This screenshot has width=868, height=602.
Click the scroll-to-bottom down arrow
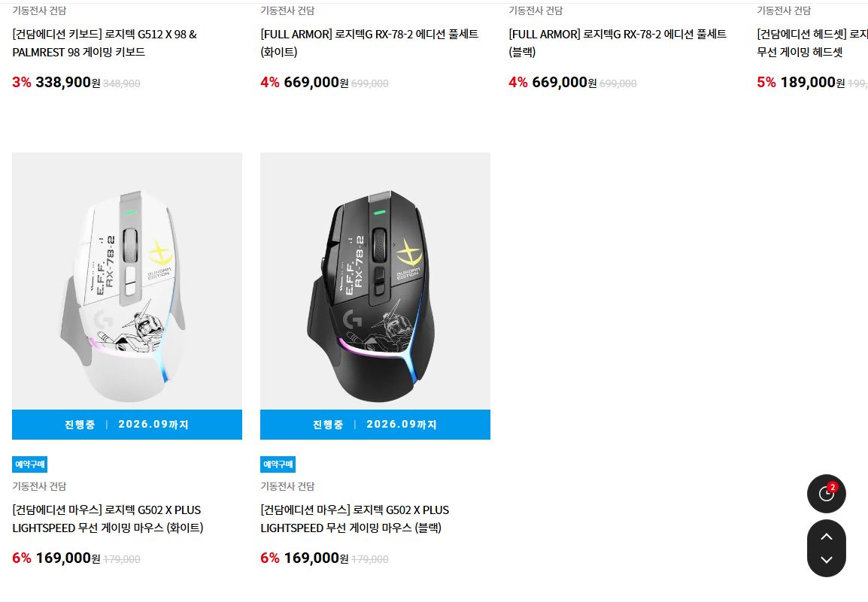click(826, 560)
